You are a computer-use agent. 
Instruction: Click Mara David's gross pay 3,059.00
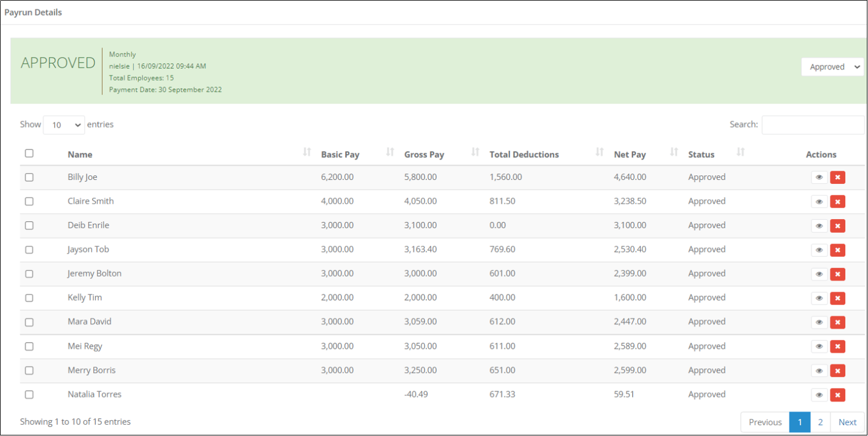tap(420, 322)
